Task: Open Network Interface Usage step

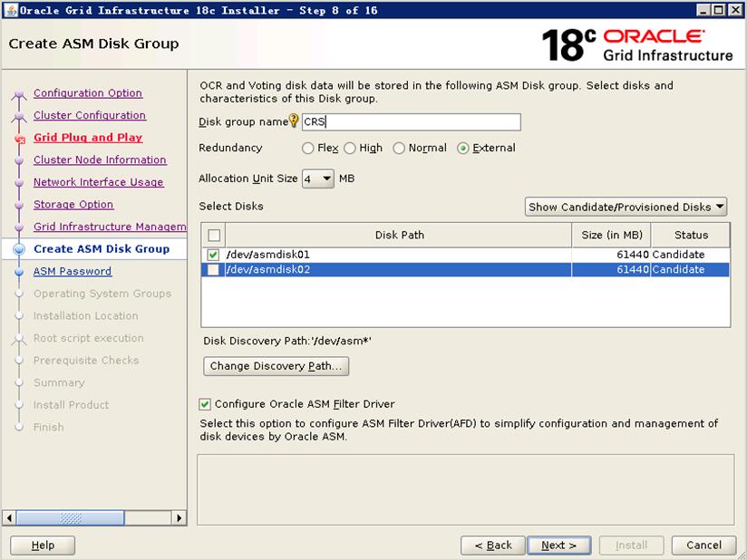Action: pyautogui.click(x=99, y=182)
